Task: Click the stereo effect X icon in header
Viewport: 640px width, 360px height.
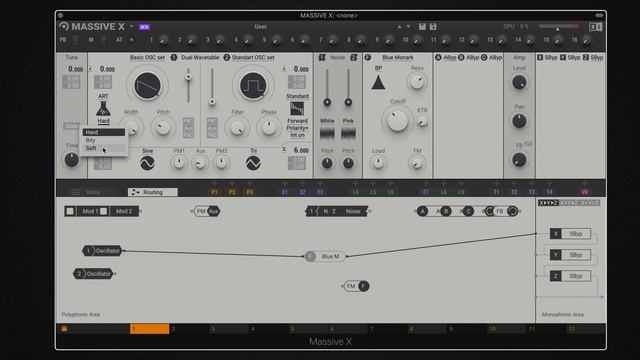Action: click(540, 58)
